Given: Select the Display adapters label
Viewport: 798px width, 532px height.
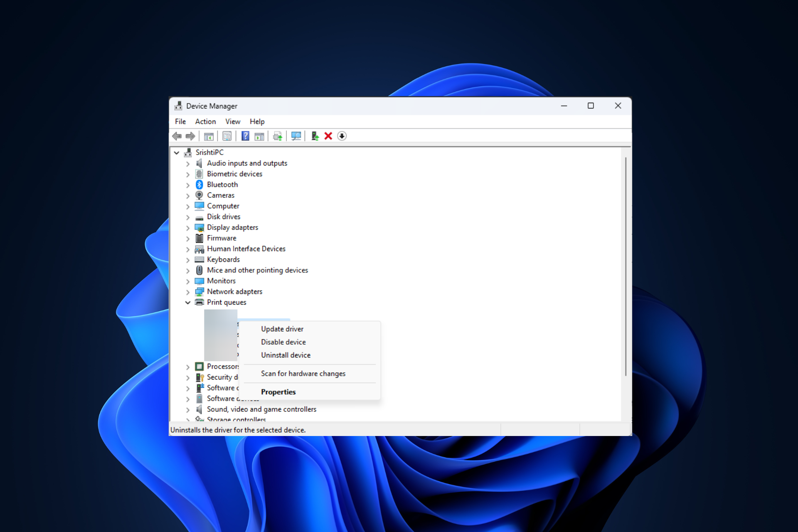Looking at the screenshot, I should pyautogui.click(x=232, y=227).
